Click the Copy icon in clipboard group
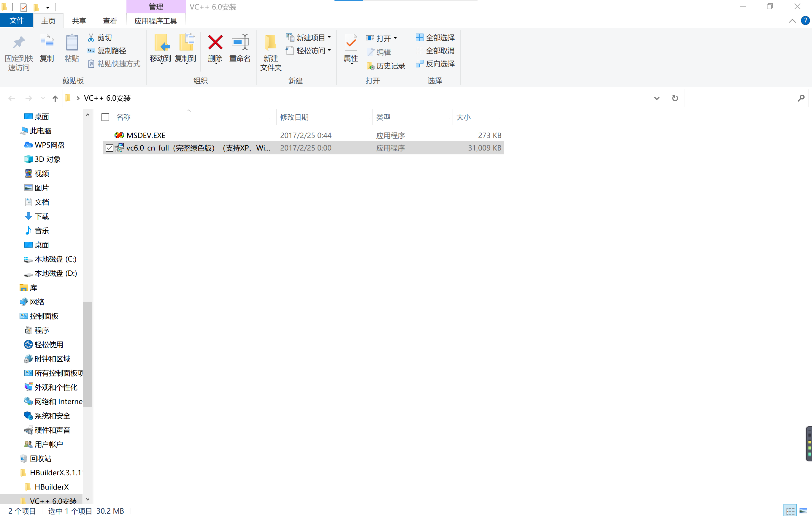Viewport: 812px width, 516px height. coord(47,43)
